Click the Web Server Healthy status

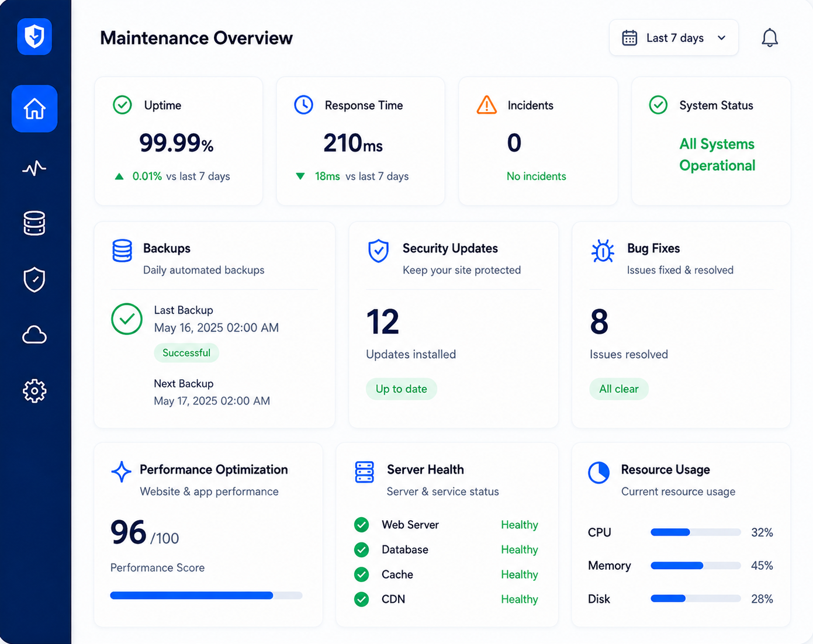click(520, 525)
